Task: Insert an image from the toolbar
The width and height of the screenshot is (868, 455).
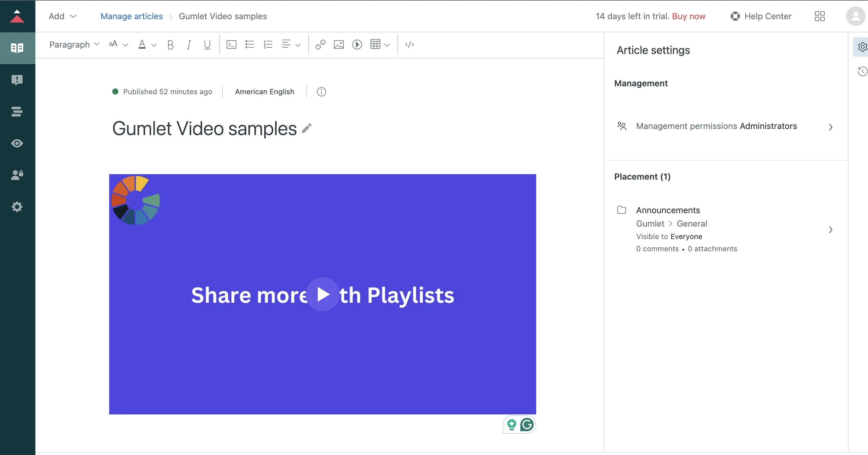Action: (x=339, y=45)
